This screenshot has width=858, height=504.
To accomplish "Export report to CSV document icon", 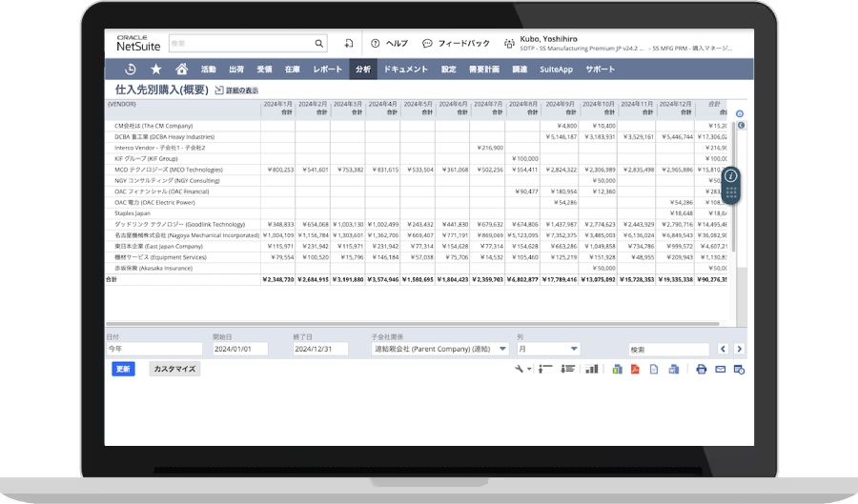I will pyautogui.click(x=654, y=370).
